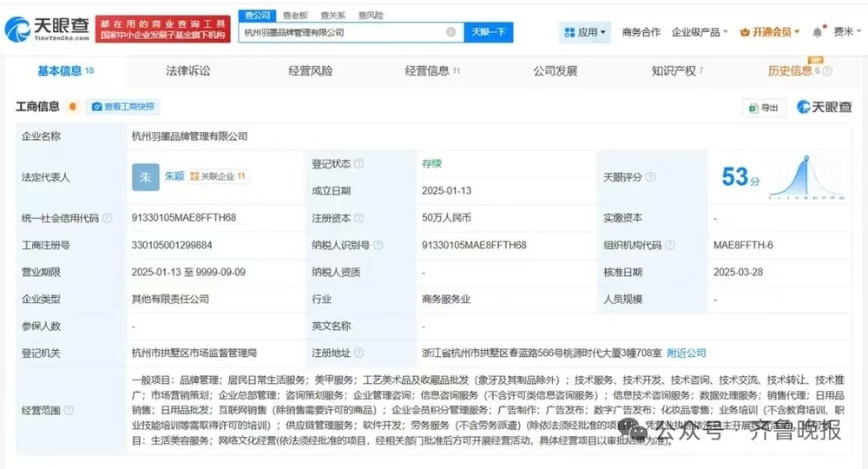Click help icon next to 注册地址
The height and width of the screenshot is (469, 868).
pyautogui.click(x=358, y=353)
